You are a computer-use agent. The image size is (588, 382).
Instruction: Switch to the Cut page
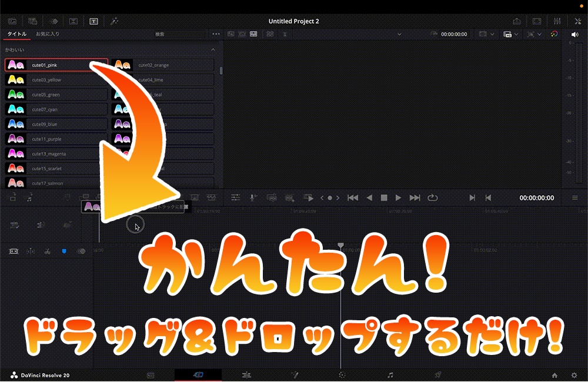pyautogui.click(x=198, y=374)
